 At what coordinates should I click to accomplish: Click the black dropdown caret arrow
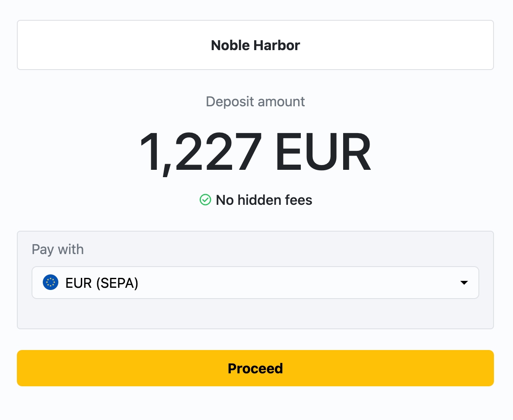464,283
